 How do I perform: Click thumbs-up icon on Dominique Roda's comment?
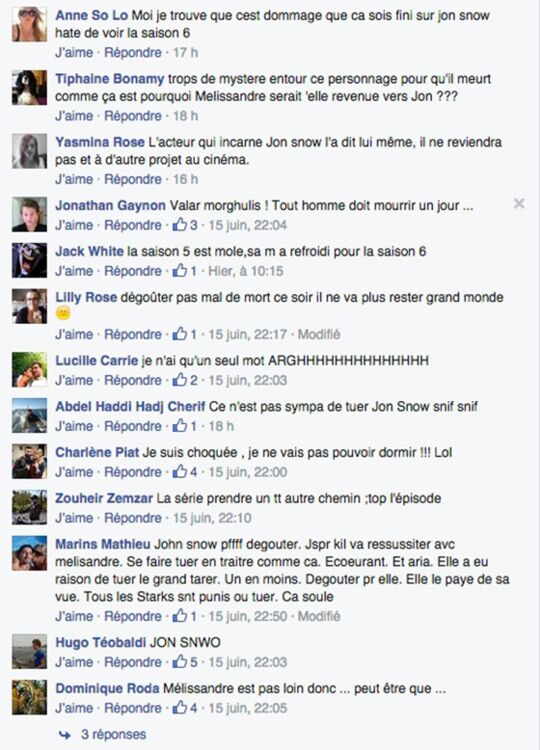click(180, 707)
